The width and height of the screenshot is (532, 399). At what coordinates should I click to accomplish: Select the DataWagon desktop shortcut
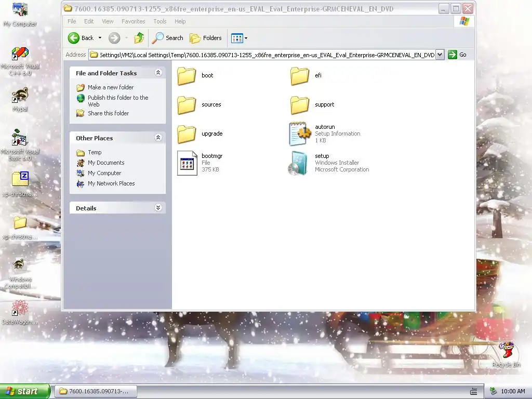[x=20, y=308]
